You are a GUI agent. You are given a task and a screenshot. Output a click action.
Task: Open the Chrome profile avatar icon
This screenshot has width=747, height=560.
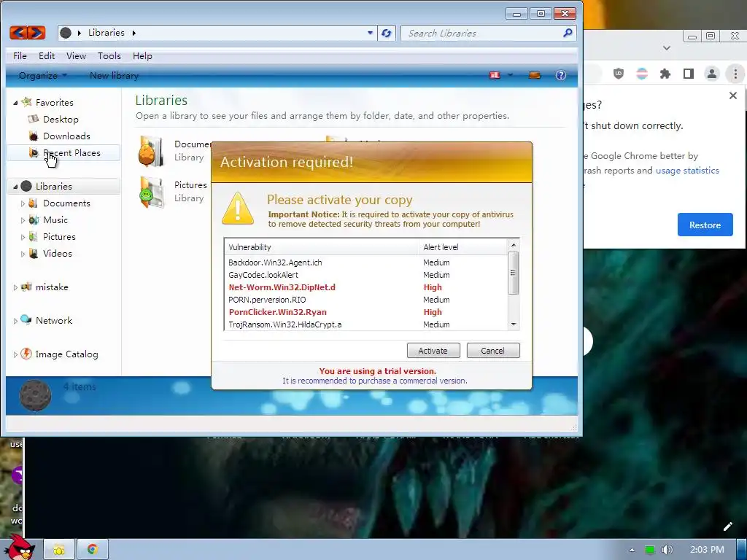click(x=712, y=74)
